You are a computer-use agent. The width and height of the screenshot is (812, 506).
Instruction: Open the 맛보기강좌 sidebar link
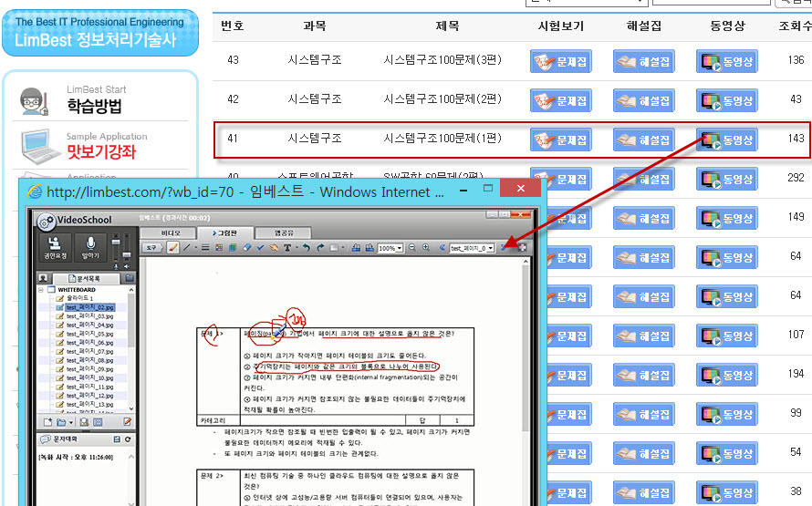[x=101, y=151]
